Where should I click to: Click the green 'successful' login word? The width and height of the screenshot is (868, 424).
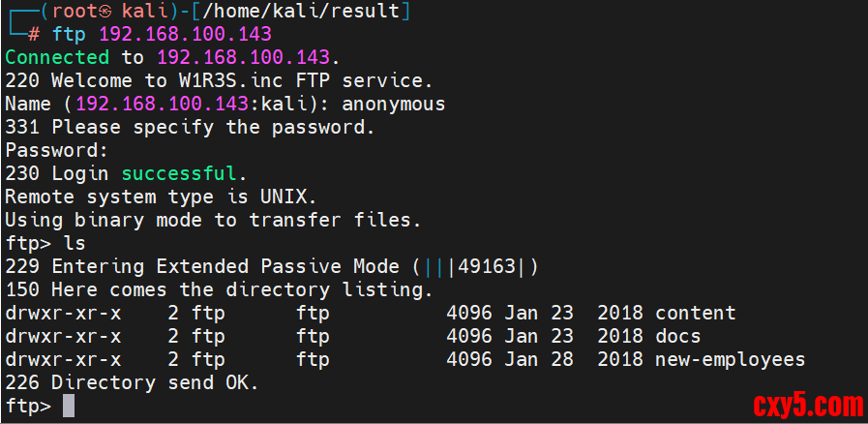pos(179,174)
